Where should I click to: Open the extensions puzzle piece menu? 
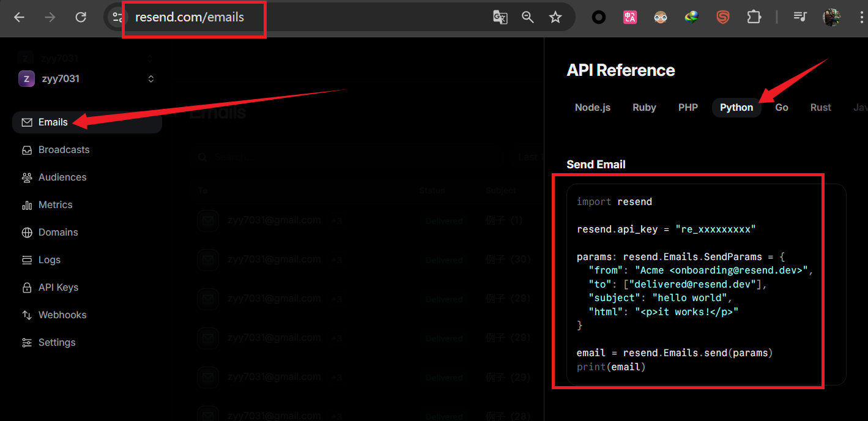(x=754, y=17)
